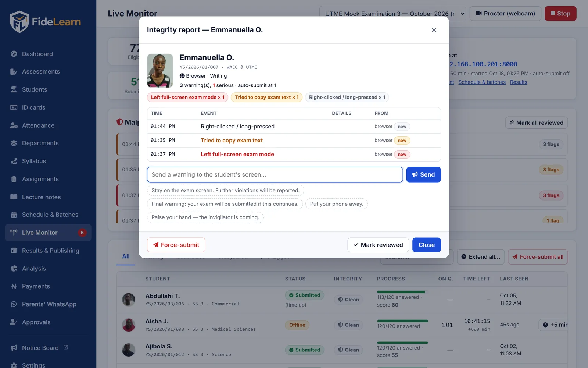Click Schedule & Batches calendar icon
The width and height of the screenshot is (588, 368).
[14, 215]
